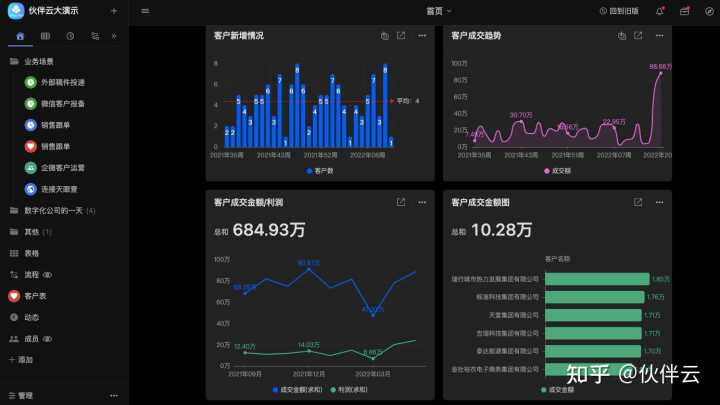The image size is (720, 405).
Task: Toggle the hamburger sidebar collapse icon
Action: [145, 11]
